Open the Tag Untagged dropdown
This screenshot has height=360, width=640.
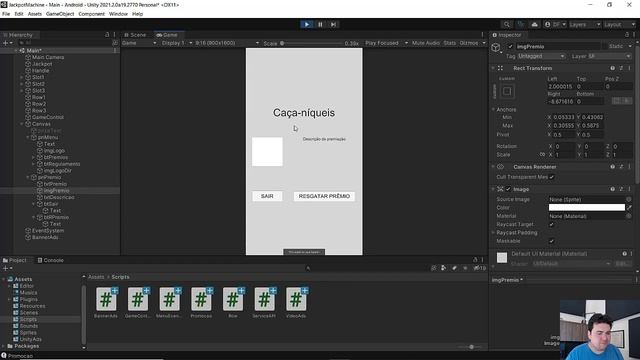[x=541, y=56]
